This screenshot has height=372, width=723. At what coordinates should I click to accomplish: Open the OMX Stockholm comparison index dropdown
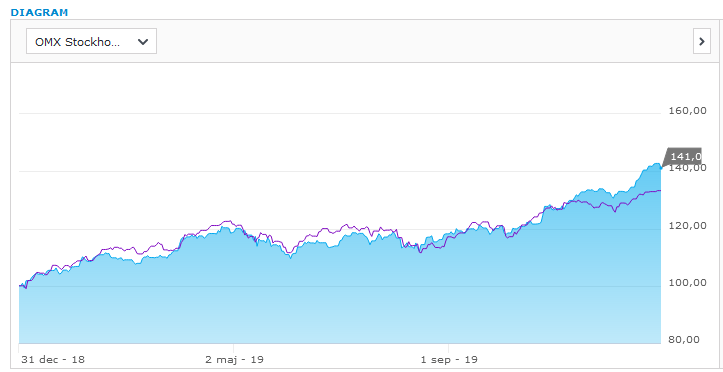91,41
